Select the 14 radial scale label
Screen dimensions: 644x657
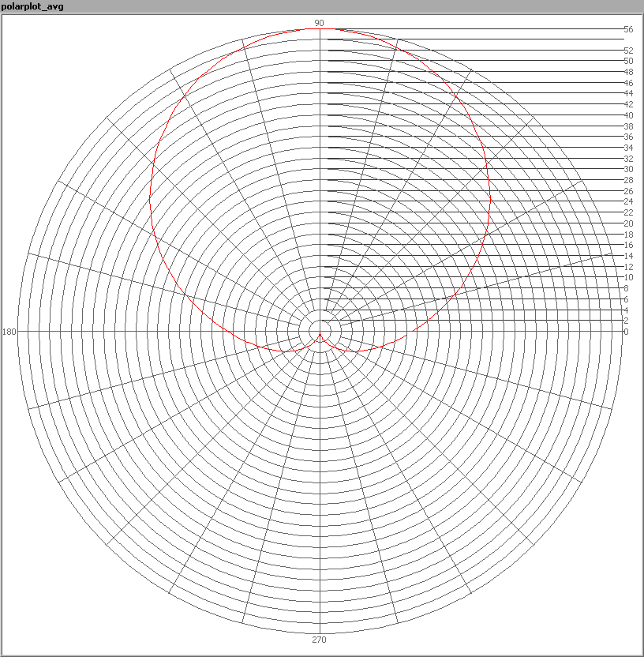click(628, 256)
